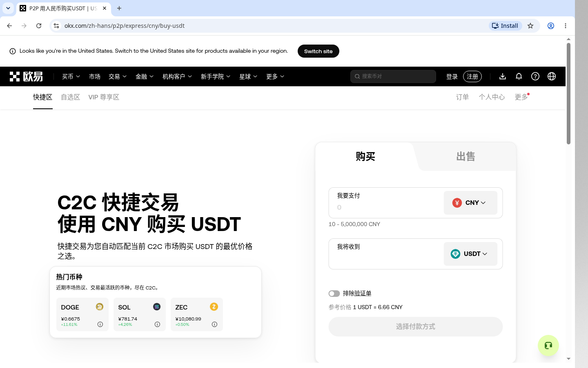Reload the page
The height and width of the screenshot is (368, 588).
pyautogui.click(x=39, y=26)
